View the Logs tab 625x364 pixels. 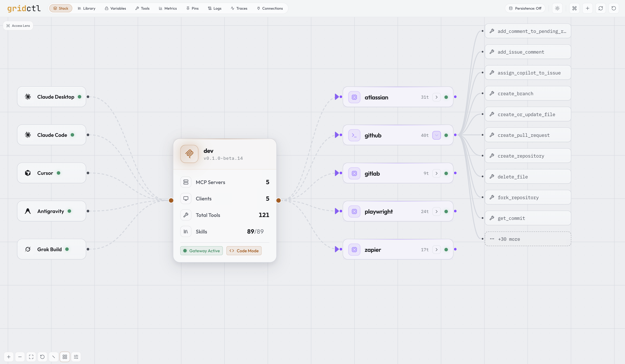point(215,8)
